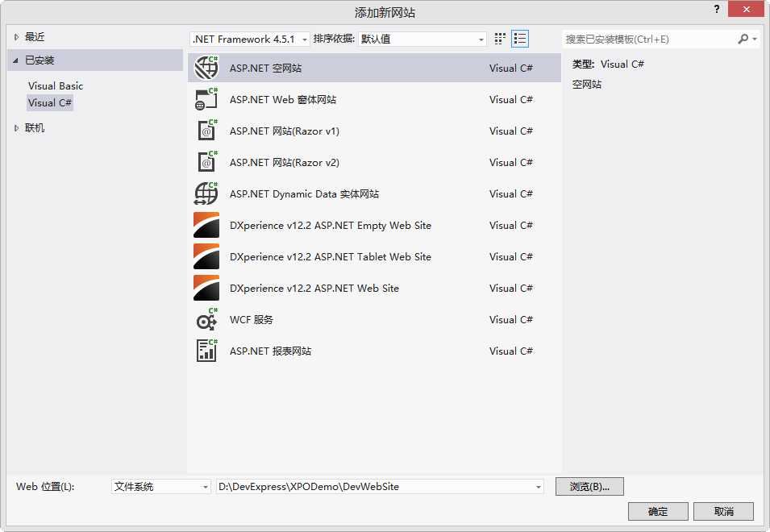
Task: Click the 取消 button
Action: coord(723,511)
